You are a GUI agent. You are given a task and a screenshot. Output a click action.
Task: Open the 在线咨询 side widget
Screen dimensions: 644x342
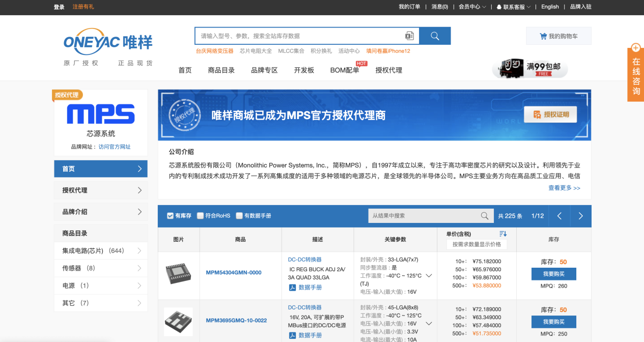pos(636,72)
